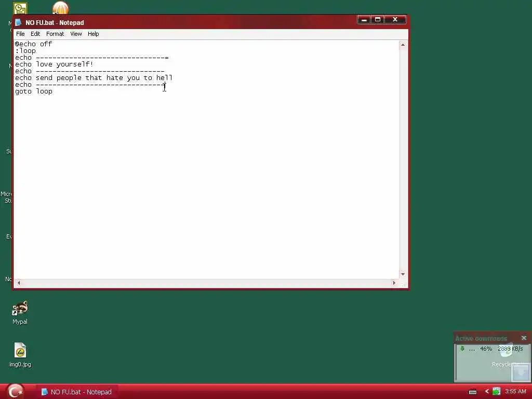Click the horizontal scrollbar left arrow
This screenshot has height=399, width=532.
[19, 283]
